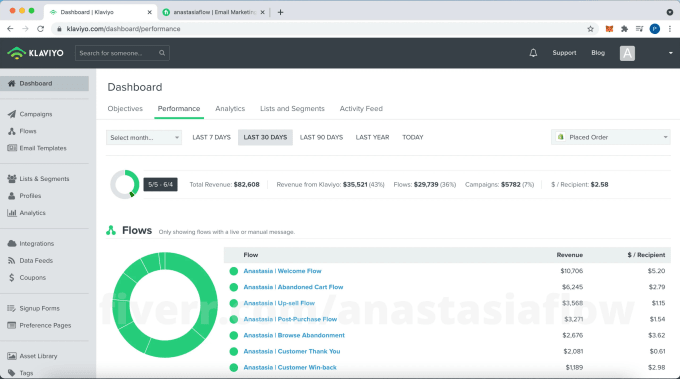The height and width of the screenshot is (379, 680).
Task: Click green dot beside Abandoned Cart Flow
Action: (x=234, y=287)
